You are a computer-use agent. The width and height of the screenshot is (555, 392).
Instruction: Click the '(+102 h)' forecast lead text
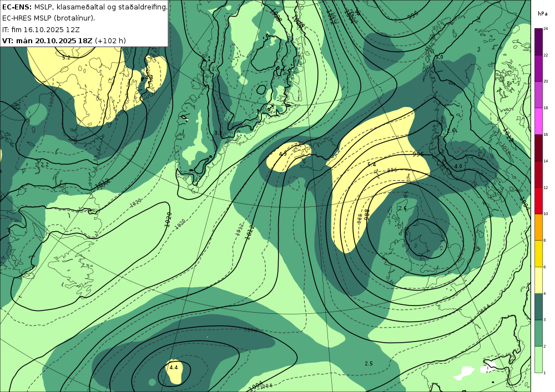[110, 40]
